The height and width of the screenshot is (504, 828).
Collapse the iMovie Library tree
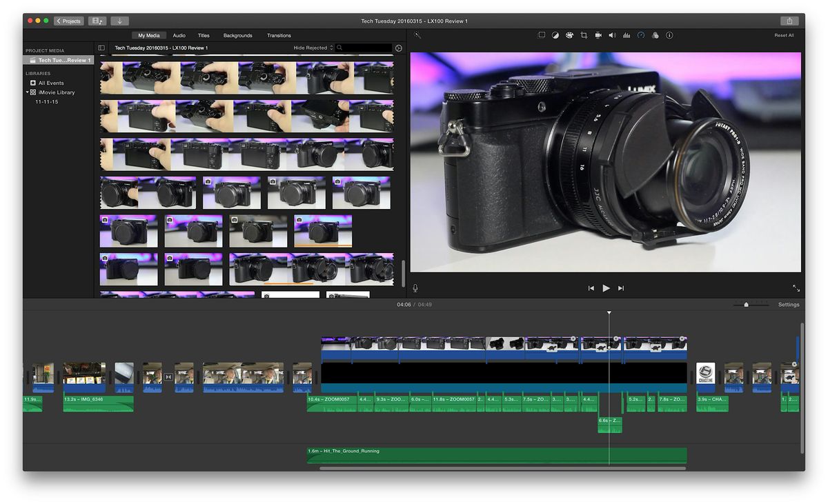coord(28,92)
